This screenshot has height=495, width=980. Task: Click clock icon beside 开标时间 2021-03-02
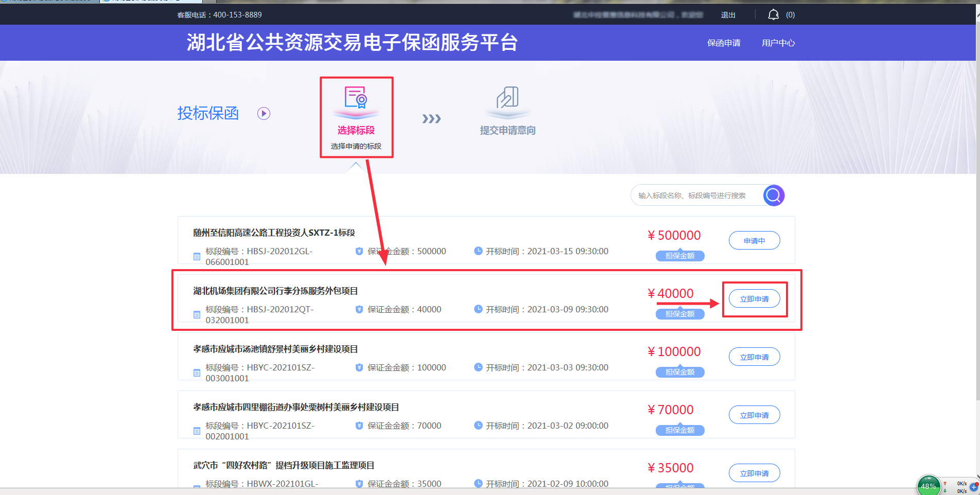[x=478, y=426]
